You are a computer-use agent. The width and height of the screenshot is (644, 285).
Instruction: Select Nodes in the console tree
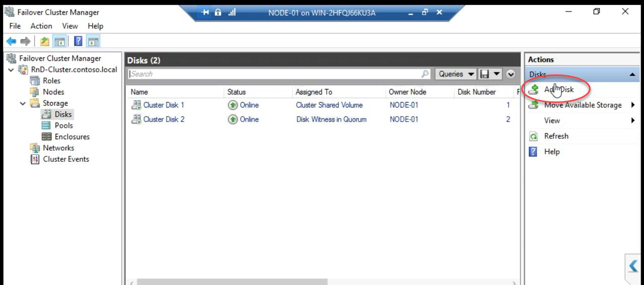pos(53,92)
